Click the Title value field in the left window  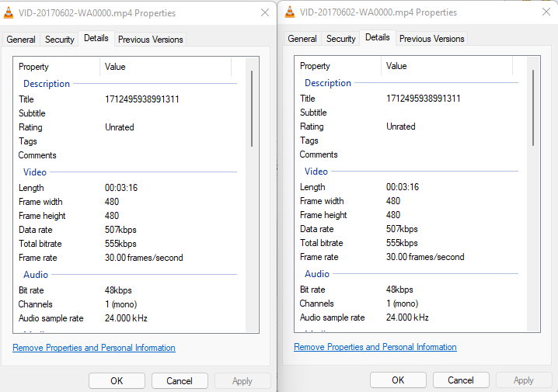[x=142, y=99]
